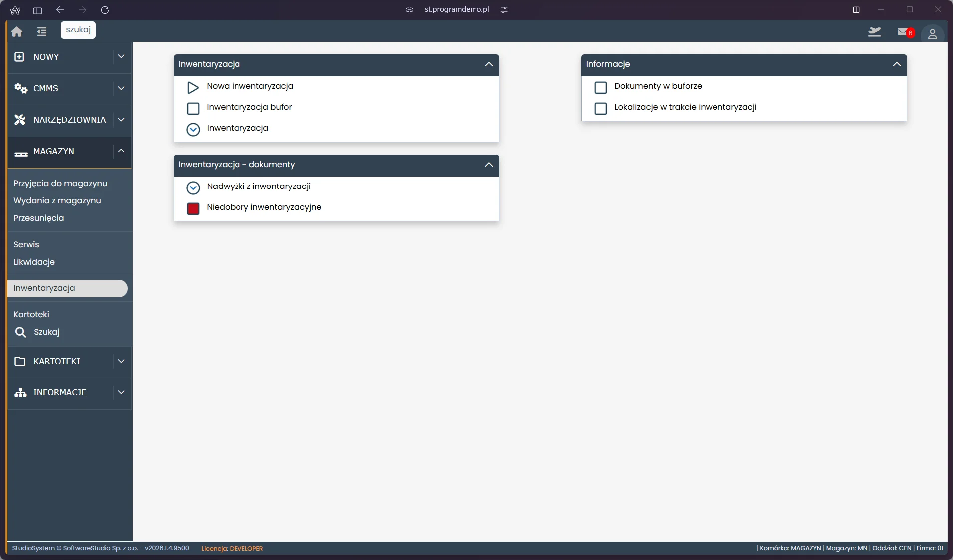Expand the INFORMACJE menu chevron

coord(121,392)
